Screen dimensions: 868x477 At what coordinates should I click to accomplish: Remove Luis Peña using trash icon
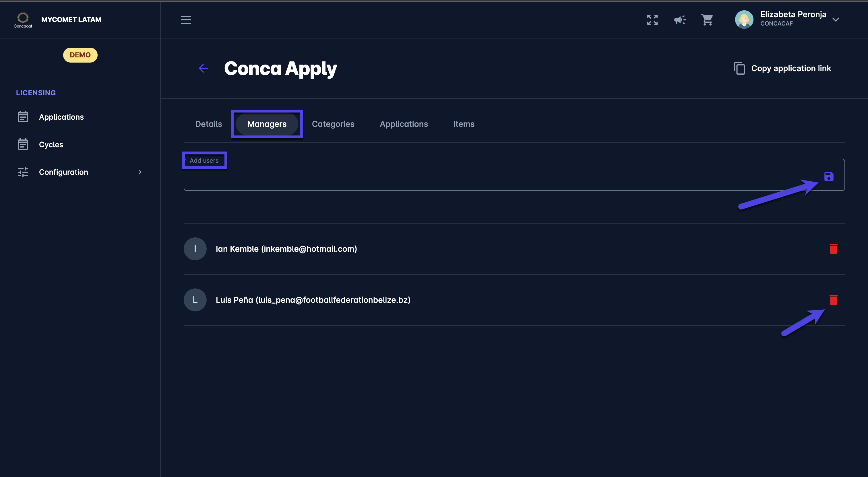click(833, 300)
